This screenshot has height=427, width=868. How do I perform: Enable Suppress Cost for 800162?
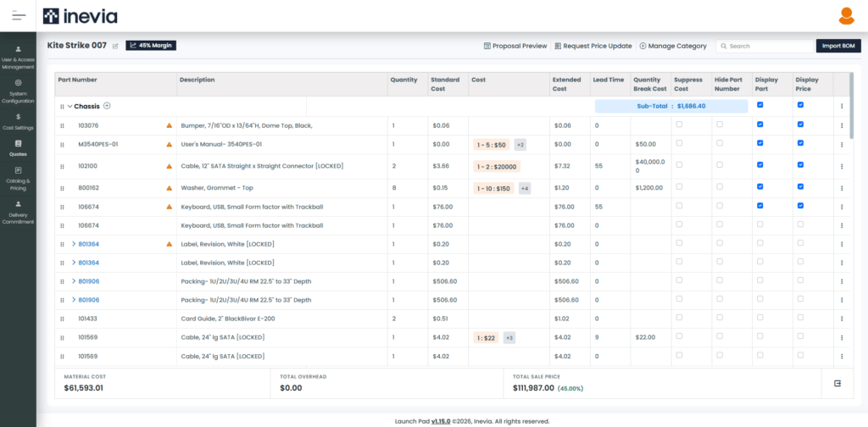[679, 186]
